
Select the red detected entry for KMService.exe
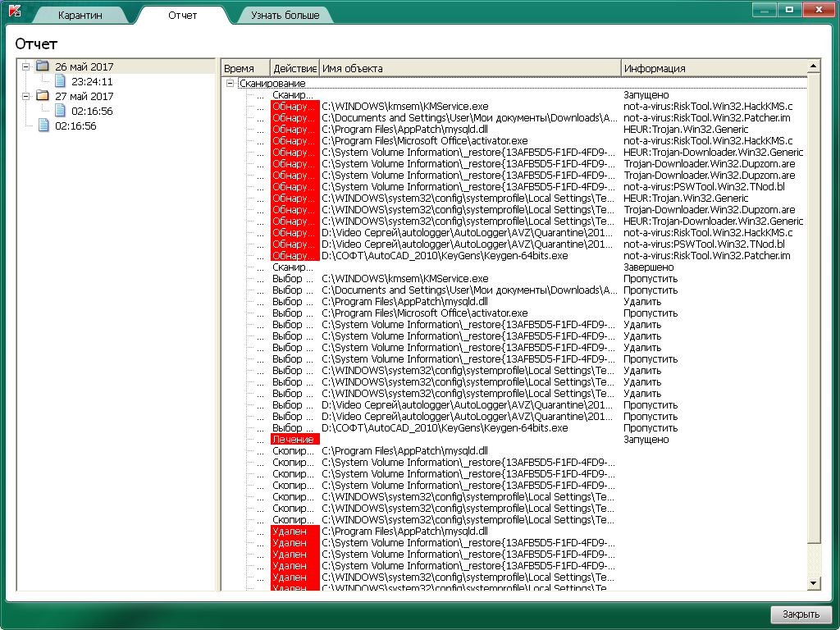[x=294, y=107]
